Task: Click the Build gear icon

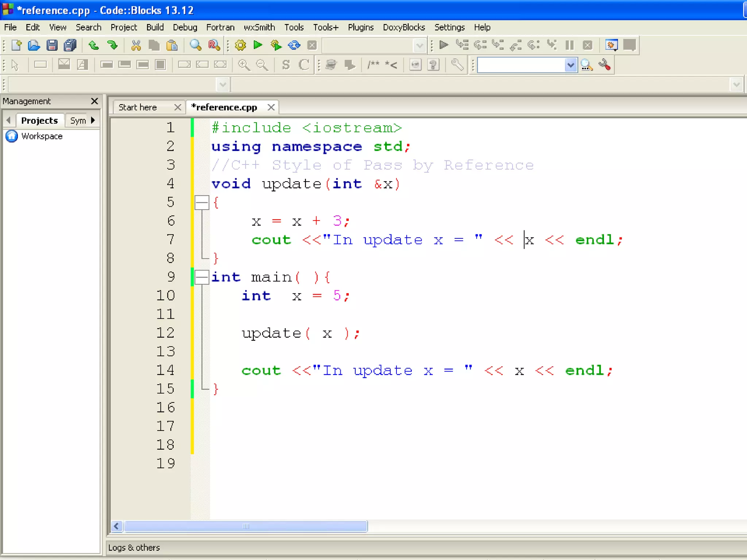Action: [240, 45]
